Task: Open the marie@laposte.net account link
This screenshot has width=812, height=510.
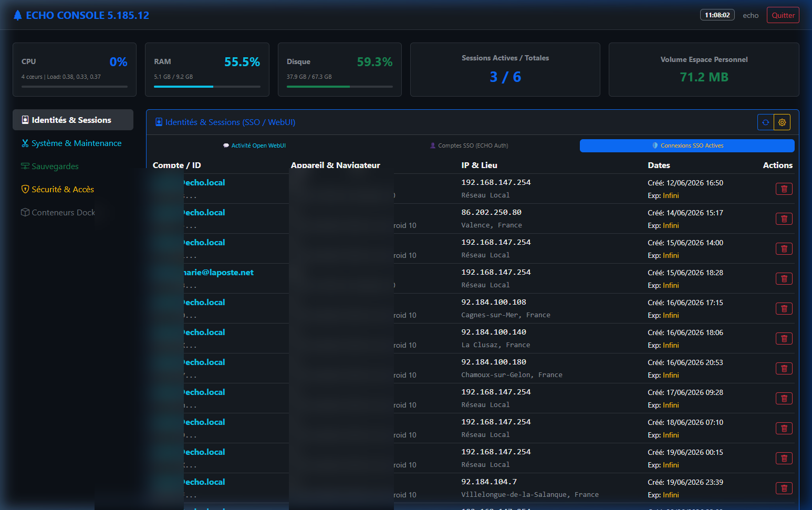Action: [x=218, y=272]
